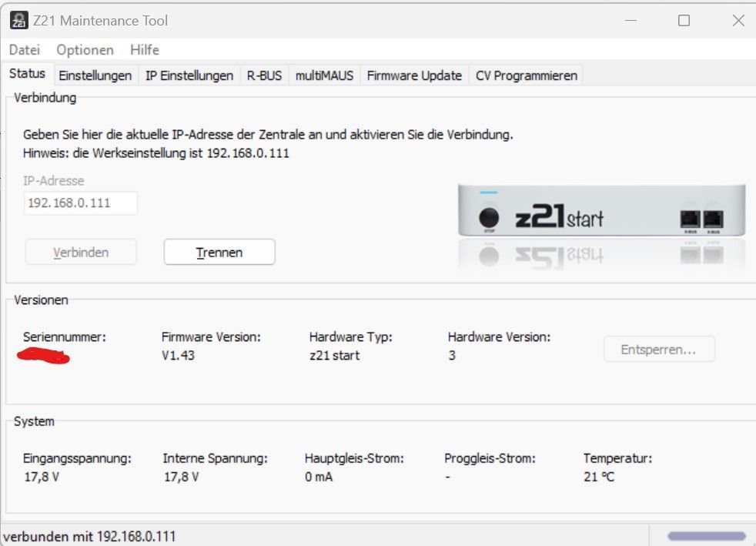Click the Trennen button to disconnect
The image size is (756, 546).
tap(219, 253)
